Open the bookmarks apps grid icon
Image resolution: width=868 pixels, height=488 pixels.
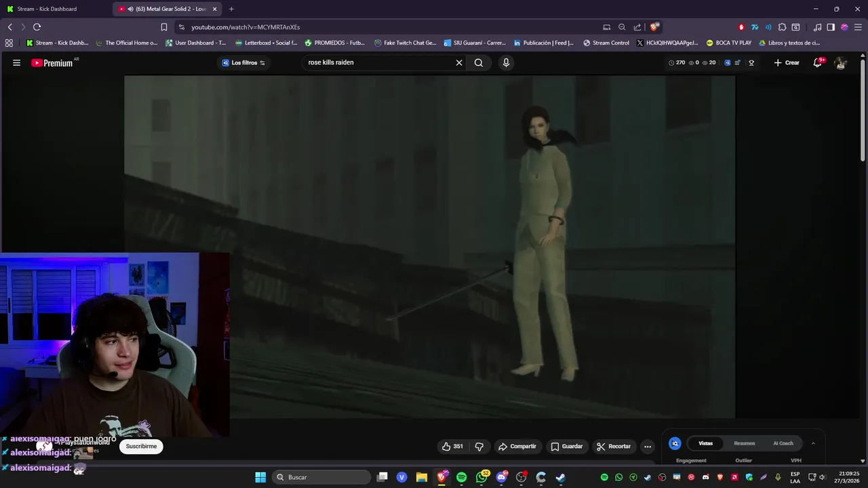click(x=9, y=43)
